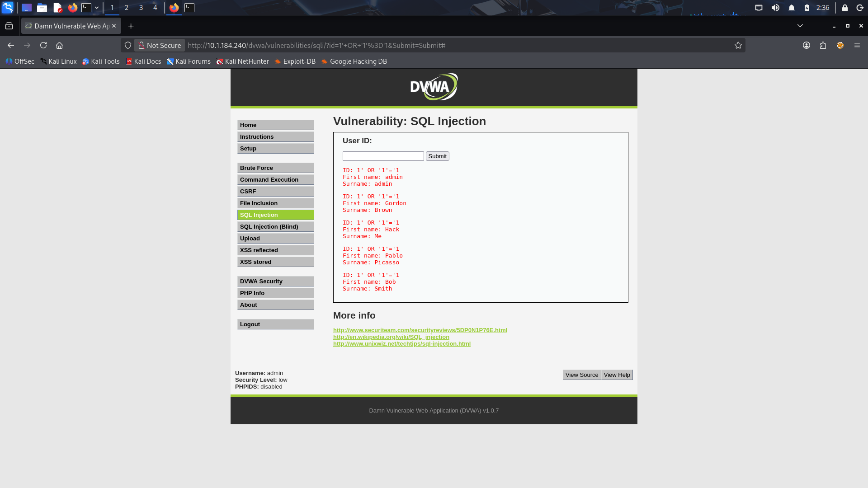Image resolution: width=868 pixels, height=488 pixels.
Task: Bookmark this page with the star
Action: pos(738,45)
